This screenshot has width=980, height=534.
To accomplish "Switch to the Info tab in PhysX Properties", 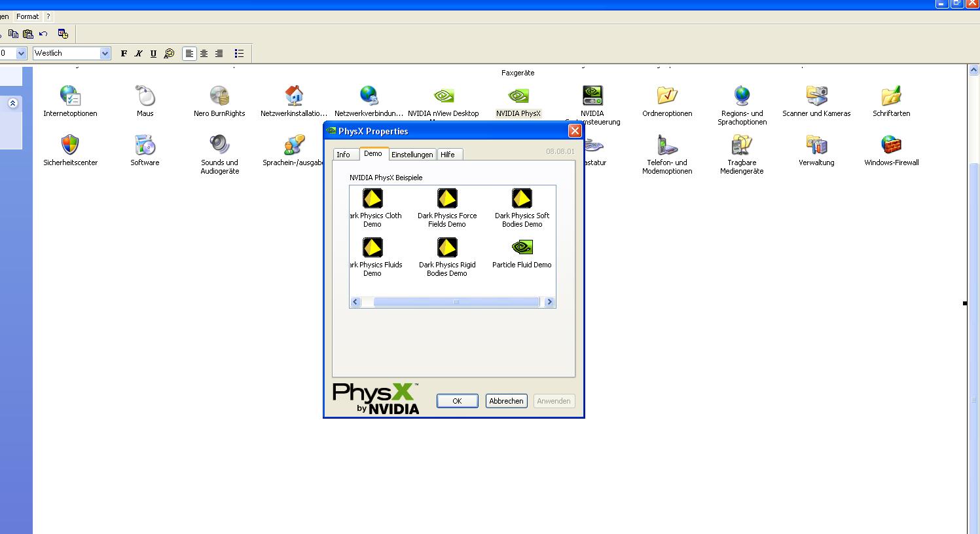I will pos(344,155).
